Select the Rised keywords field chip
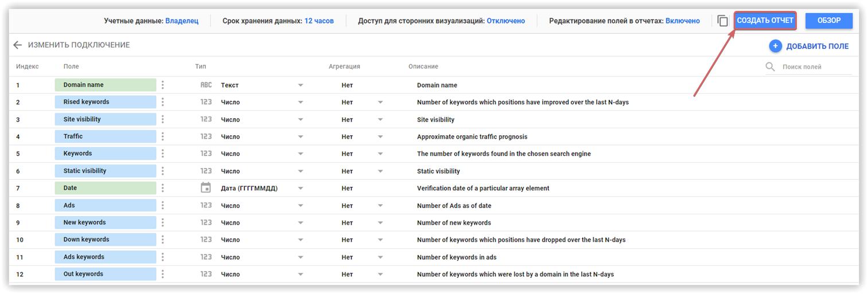 point(106,102)
